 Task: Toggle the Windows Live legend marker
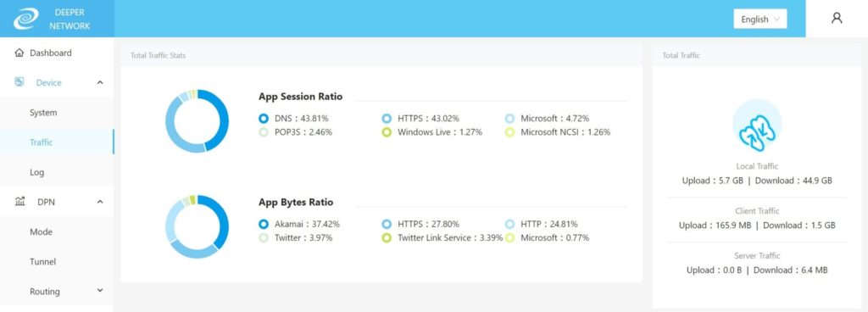(387, 132)
